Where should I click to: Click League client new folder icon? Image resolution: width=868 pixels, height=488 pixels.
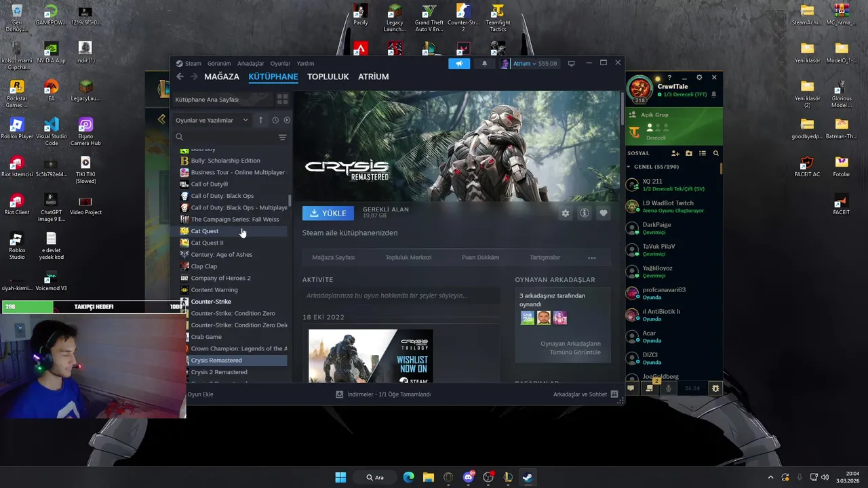point(689,153)
